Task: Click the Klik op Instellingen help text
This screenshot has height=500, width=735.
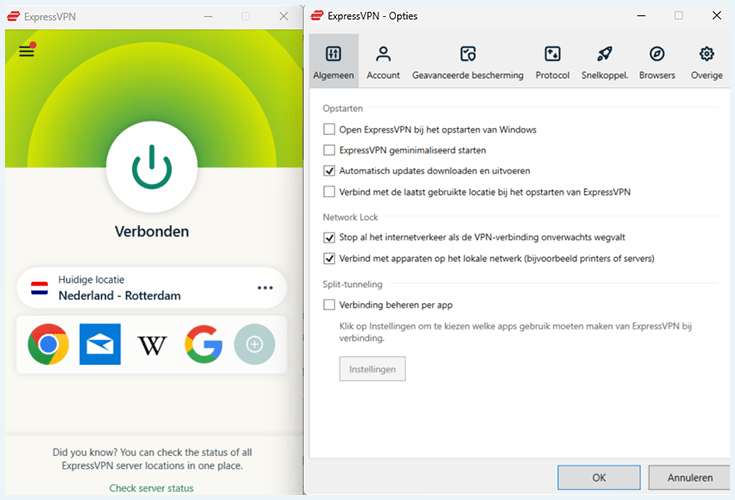Action: pyautogui.click(x=516, y=332)
